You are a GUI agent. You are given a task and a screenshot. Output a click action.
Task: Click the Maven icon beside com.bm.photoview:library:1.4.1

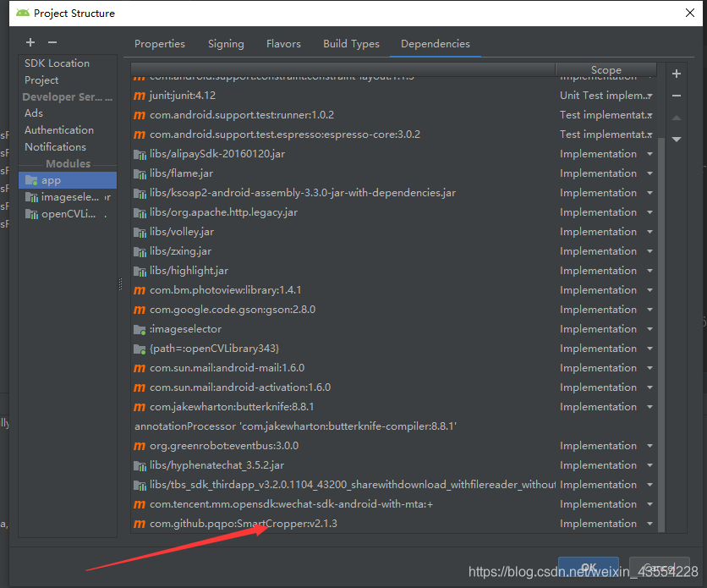click(140, 291)
